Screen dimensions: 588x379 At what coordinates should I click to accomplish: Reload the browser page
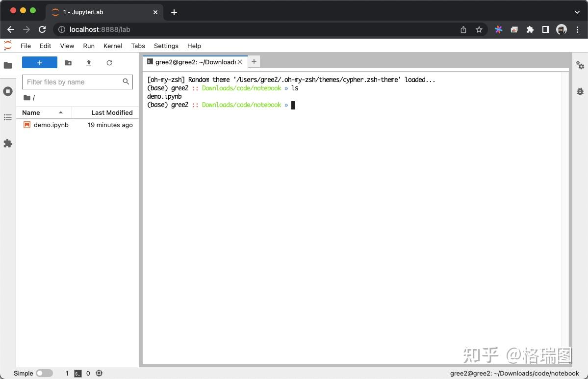[x=42, y=29]
